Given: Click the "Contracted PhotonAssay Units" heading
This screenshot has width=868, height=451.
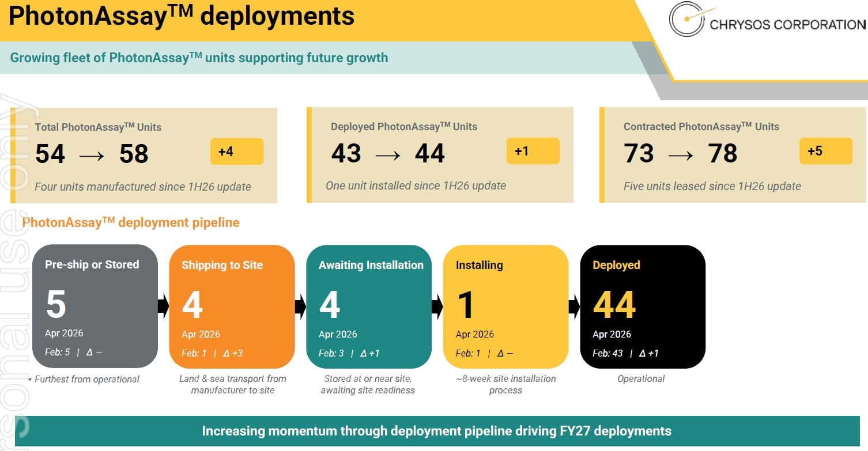Looking at the screenshot, I should tap(701, 126).
